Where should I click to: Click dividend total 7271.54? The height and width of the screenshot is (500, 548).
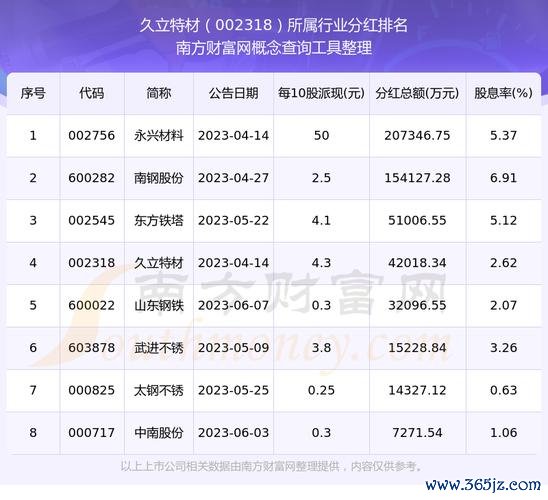[x=417, y=433]
